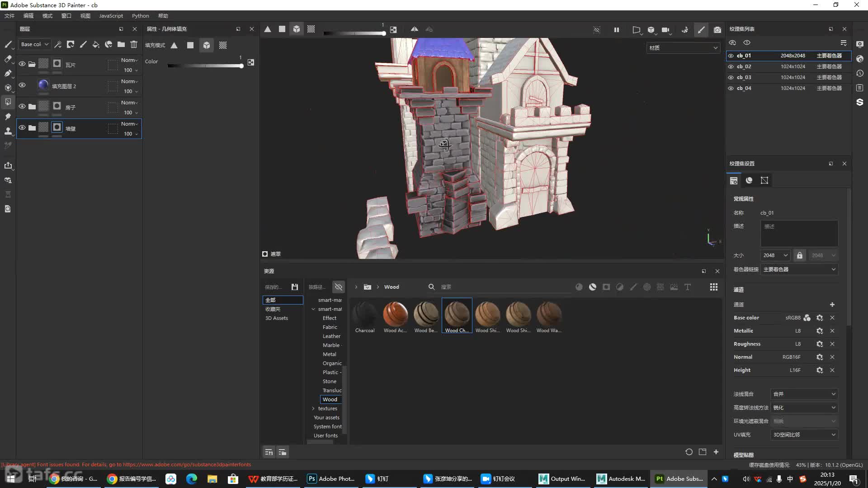The image size is (868, 488).
Task: Pause the viewport rendering
Action: [617, 30]
